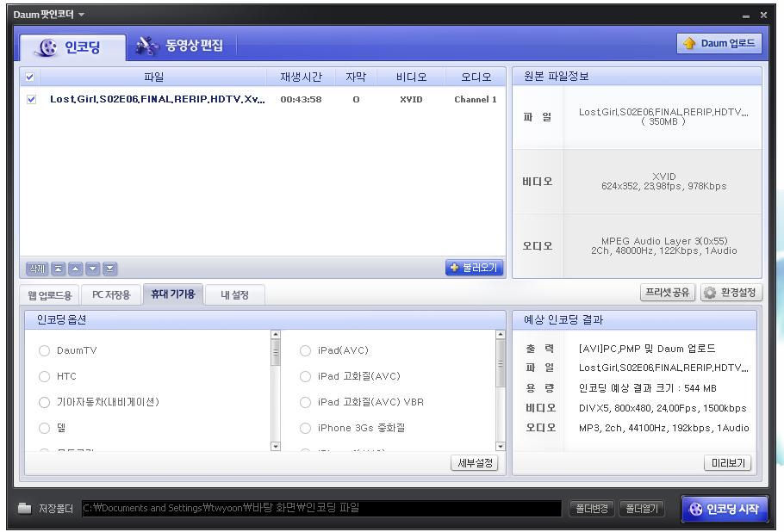
Task: Click device model list scroll-up arrow
Action: point(501,335)
